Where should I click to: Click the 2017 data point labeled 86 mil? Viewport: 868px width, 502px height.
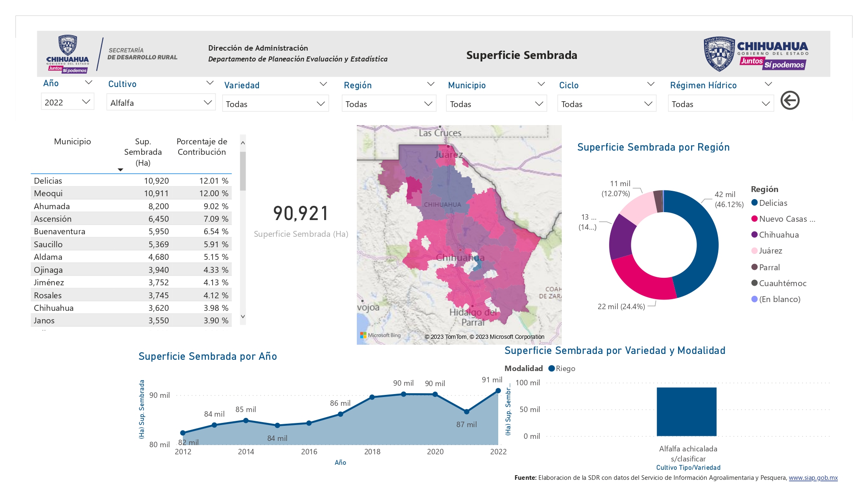tap(341, 414)
